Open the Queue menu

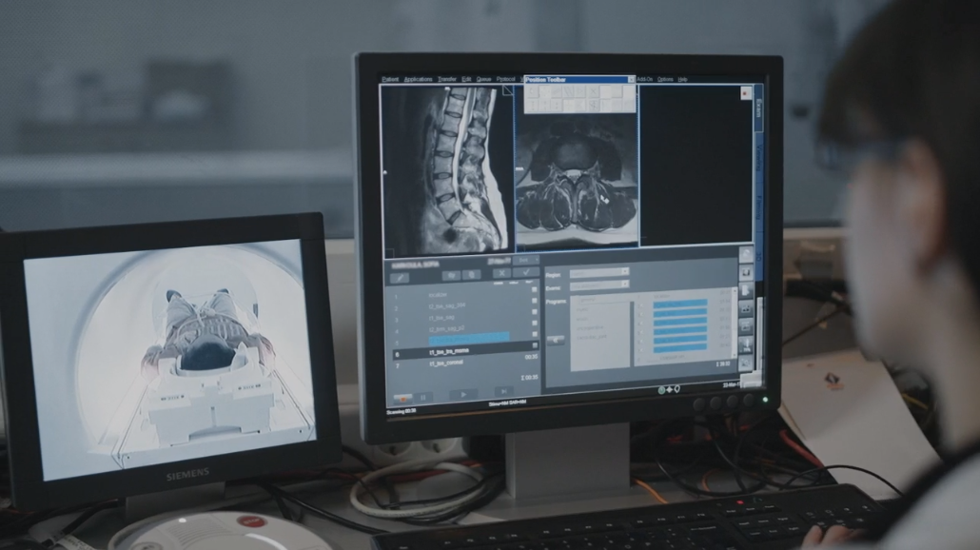coord(483,79)
